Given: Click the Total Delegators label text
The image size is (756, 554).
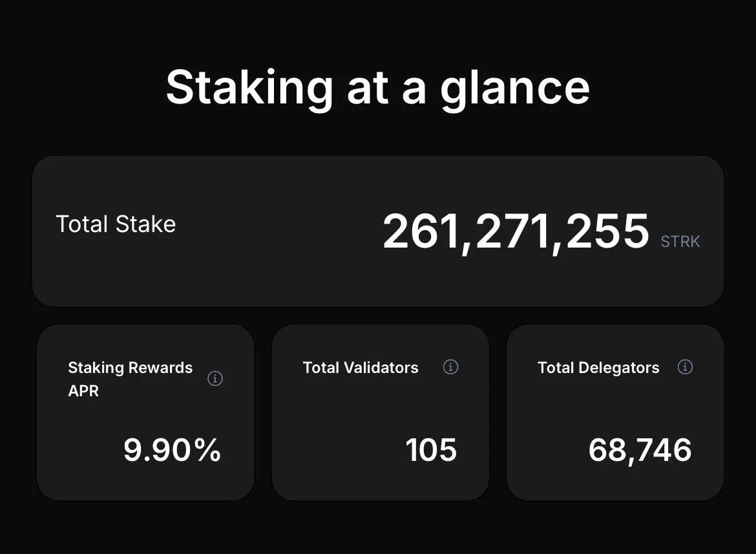Looking at the screenshot, I should coord(598,367).
